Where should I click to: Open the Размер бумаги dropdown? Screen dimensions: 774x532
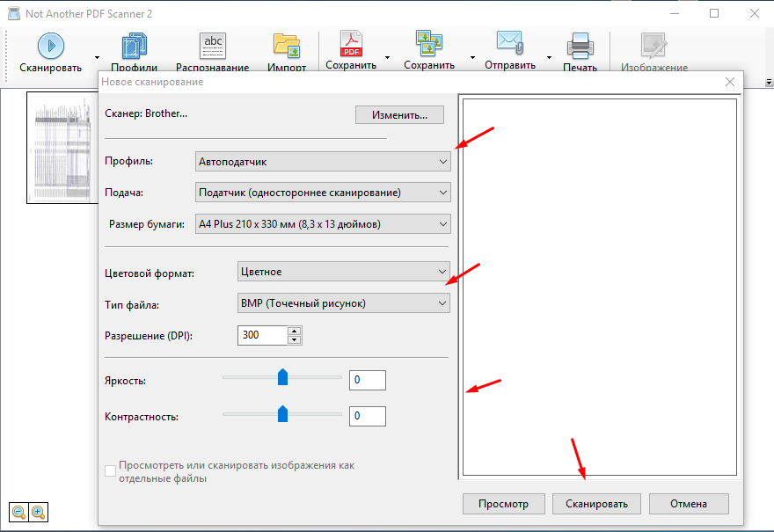[x=323, y=224]
